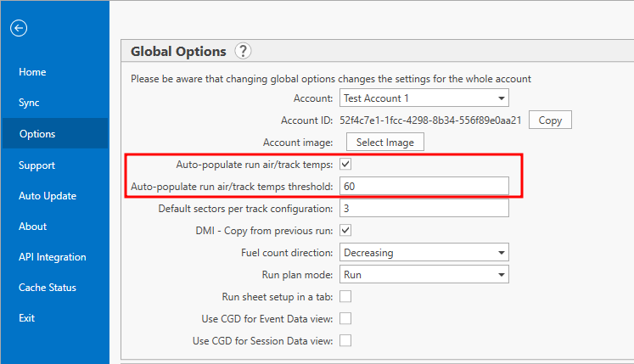The height and width of the screenshot is (364, 634).
Task: Expand the Run plan mode dropdown
Action: pyautogui.click(x=424, y=275)
